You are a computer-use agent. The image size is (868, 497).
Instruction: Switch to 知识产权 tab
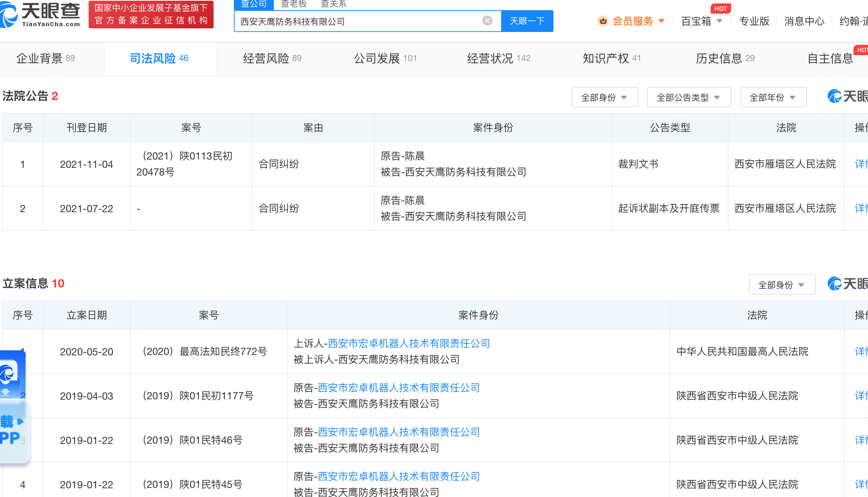tap(611, 58)
